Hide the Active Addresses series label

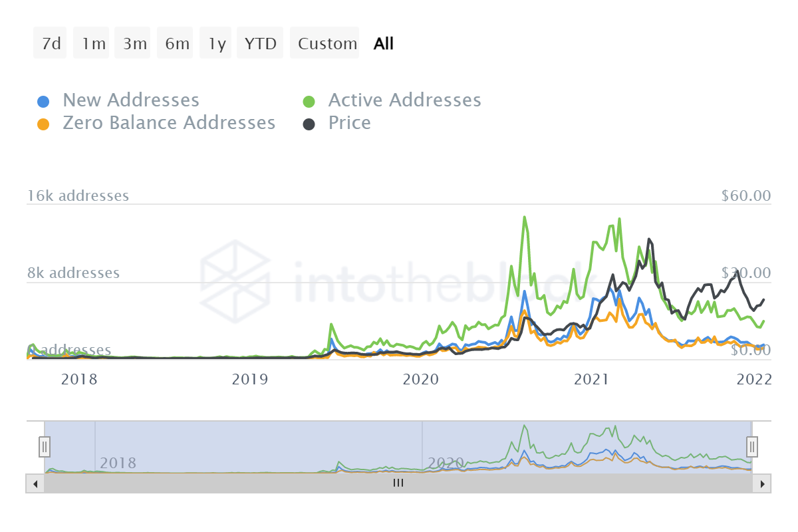coord(404,100)
